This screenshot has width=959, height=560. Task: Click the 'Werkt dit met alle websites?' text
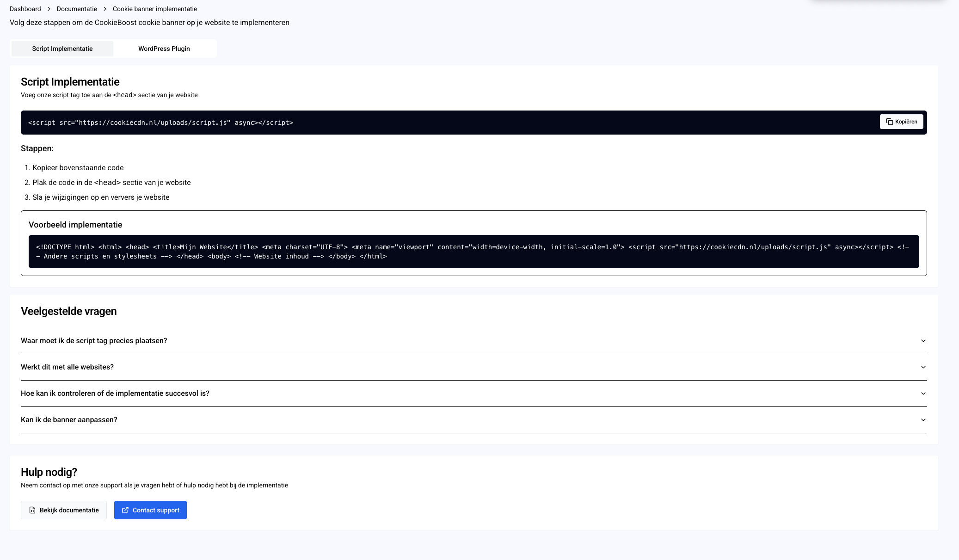coord(67,367)
